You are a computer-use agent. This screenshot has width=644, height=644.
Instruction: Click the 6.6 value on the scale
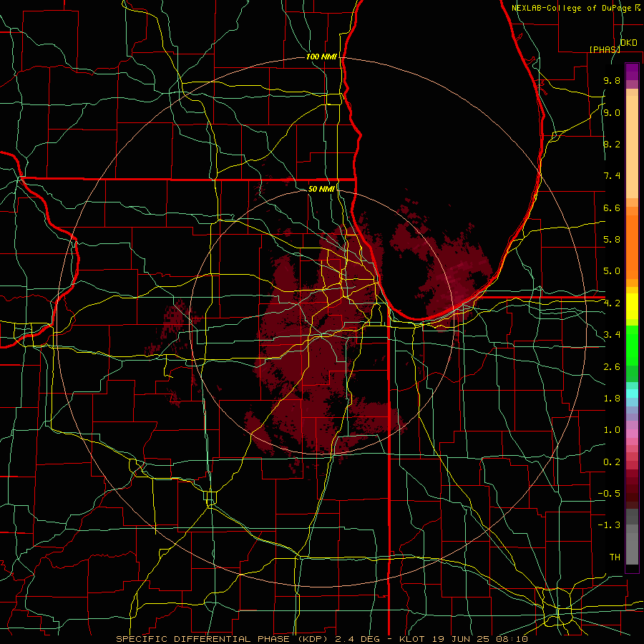click(612, 208)
